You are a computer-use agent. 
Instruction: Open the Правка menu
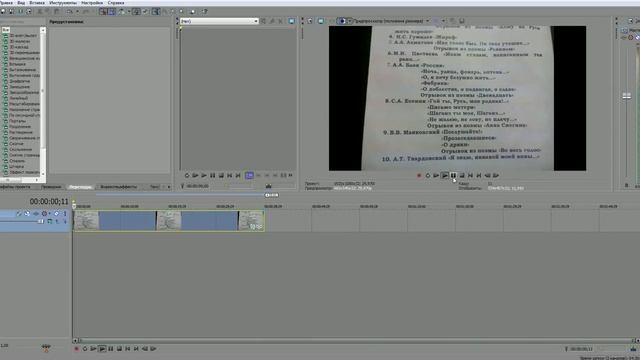click(x=6, y=3)
